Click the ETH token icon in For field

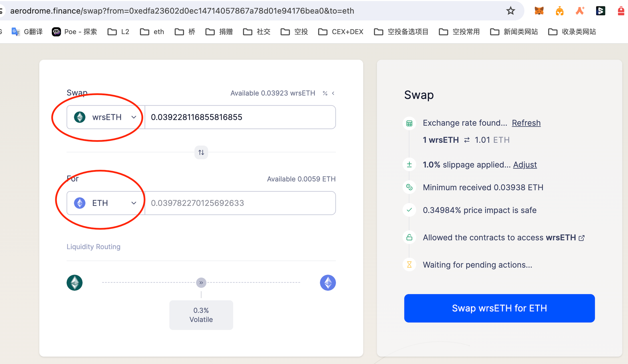coord(79,203)
